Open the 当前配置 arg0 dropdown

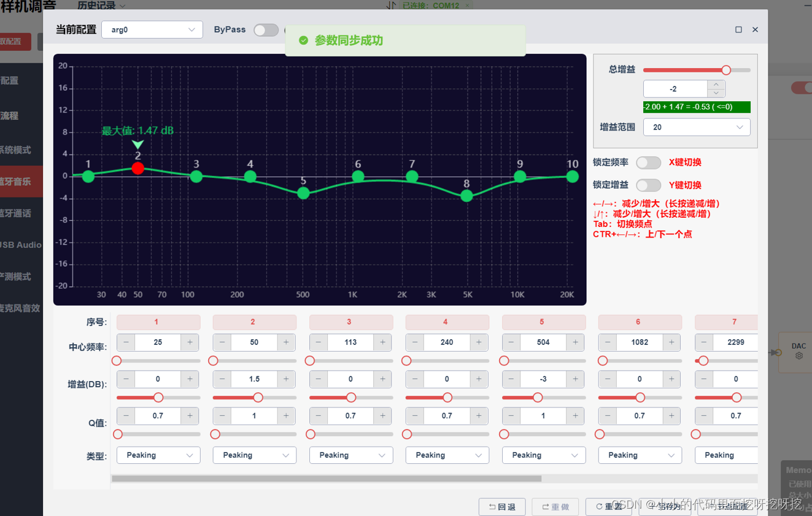click(x=152, y=29)
